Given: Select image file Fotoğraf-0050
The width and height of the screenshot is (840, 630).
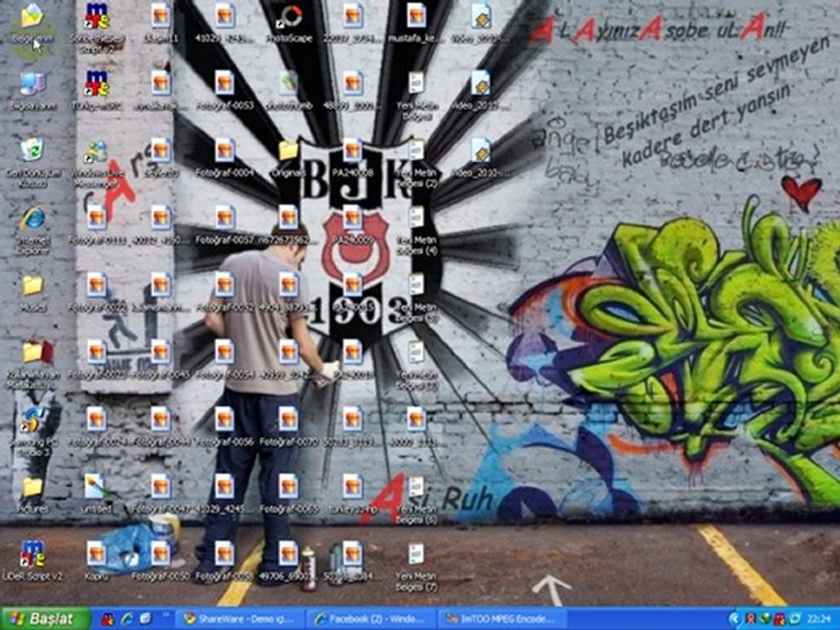Looking at the screenshot, I should click(160, 560).
